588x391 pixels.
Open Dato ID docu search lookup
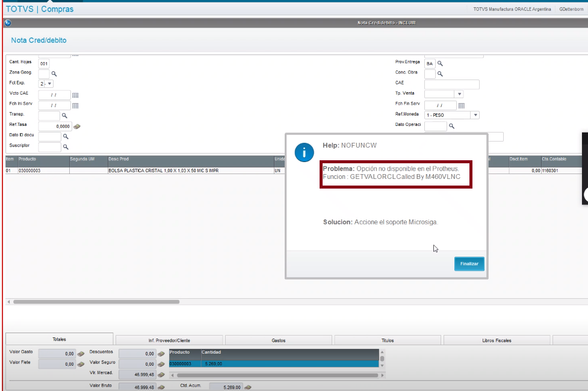(x=66, y=137)
